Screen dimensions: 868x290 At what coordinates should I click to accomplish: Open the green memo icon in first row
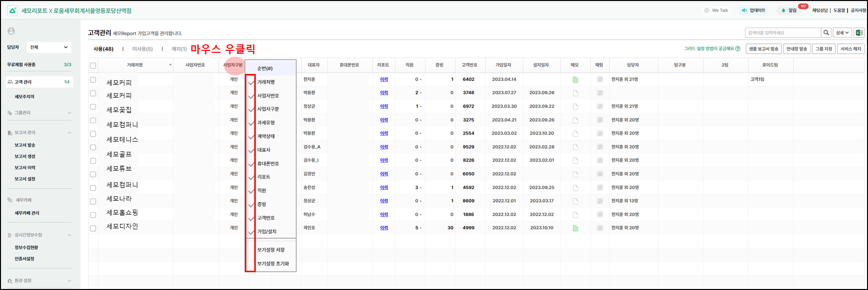click(x=575, y=79)
